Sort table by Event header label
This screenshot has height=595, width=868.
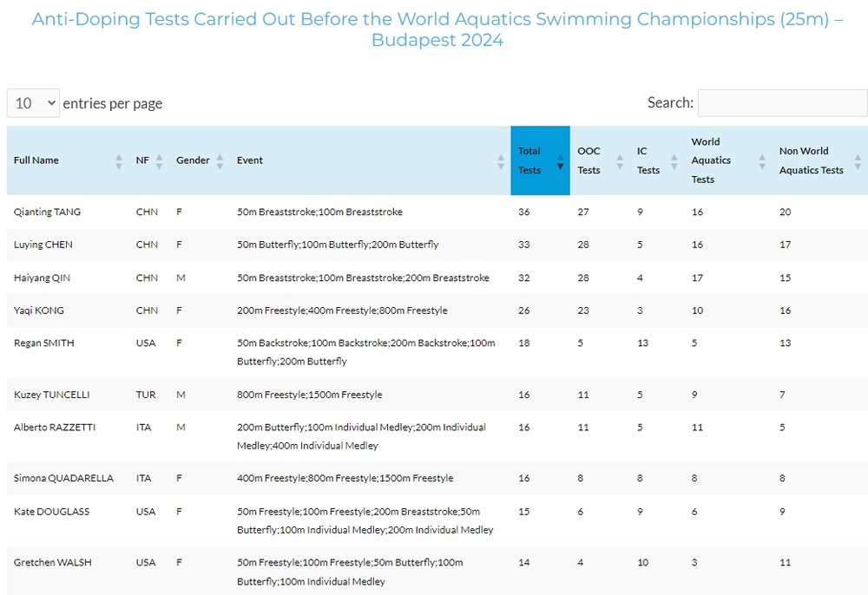[x=250, y=160]
